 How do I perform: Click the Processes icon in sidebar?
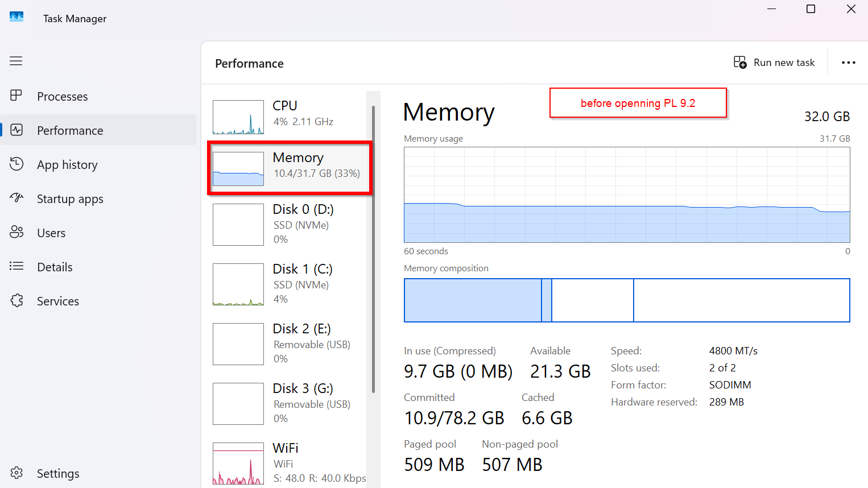coord(16,96)
